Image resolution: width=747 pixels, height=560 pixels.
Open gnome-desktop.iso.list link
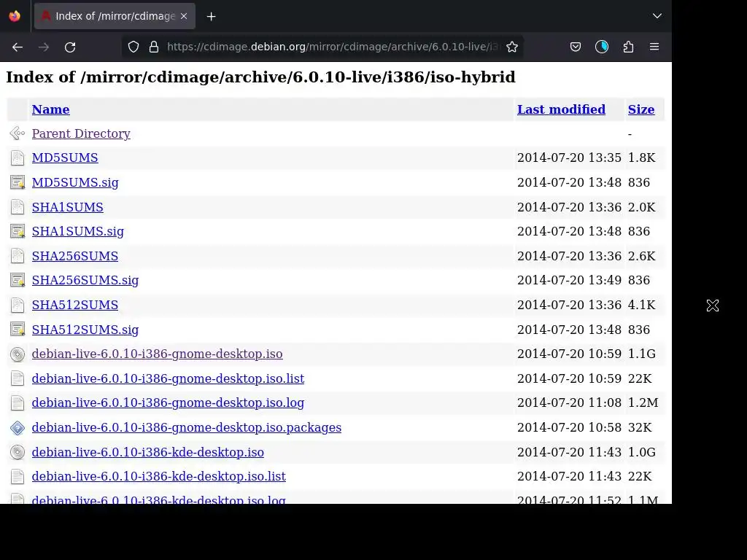[x=168, y=379]
